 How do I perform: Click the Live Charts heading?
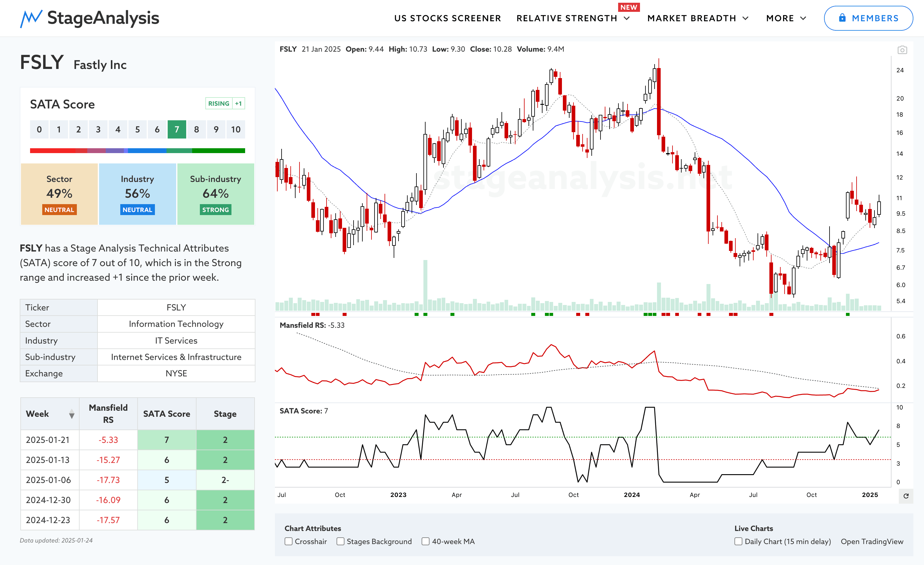[754, 528]
